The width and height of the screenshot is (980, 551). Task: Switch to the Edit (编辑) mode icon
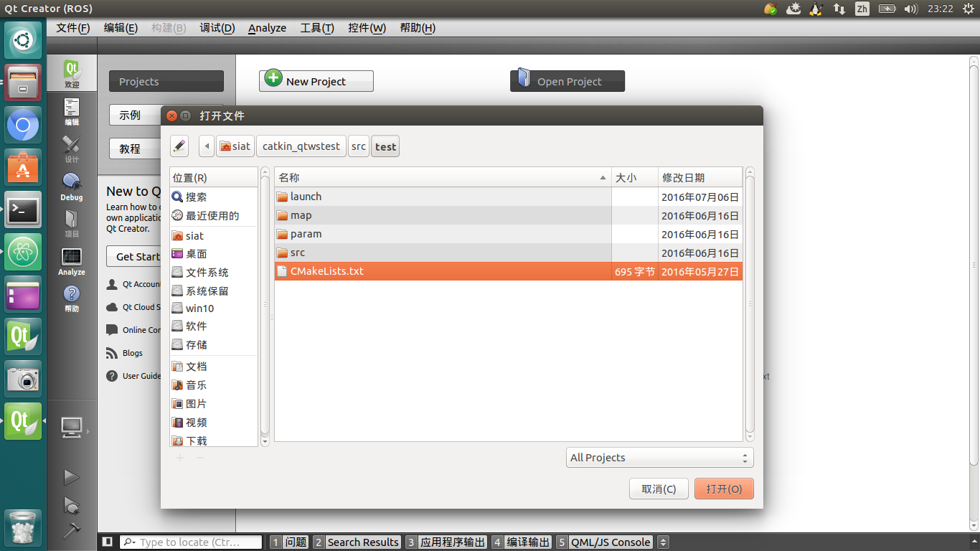click(x=72, y=113)
